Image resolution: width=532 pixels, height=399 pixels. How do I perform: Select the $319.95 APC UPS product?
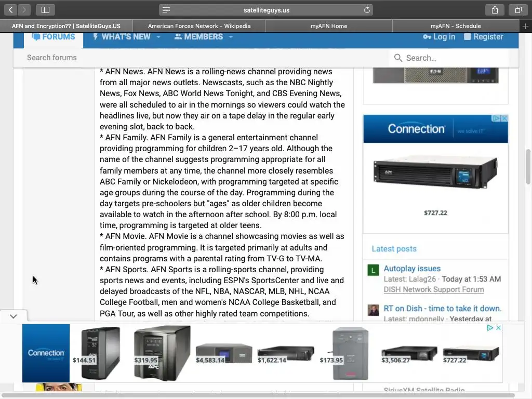click(x=162, y=353)
